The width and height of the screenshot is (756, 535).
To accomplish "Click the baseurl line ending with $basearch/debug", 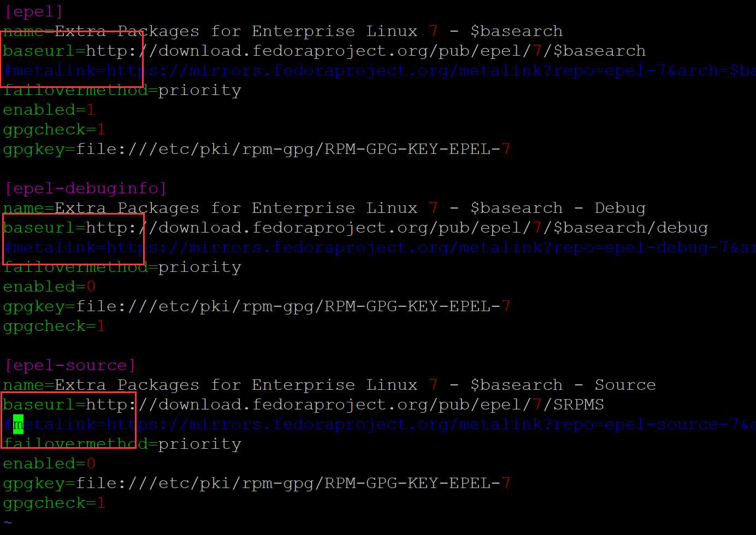I will click(x=356, y=228).
